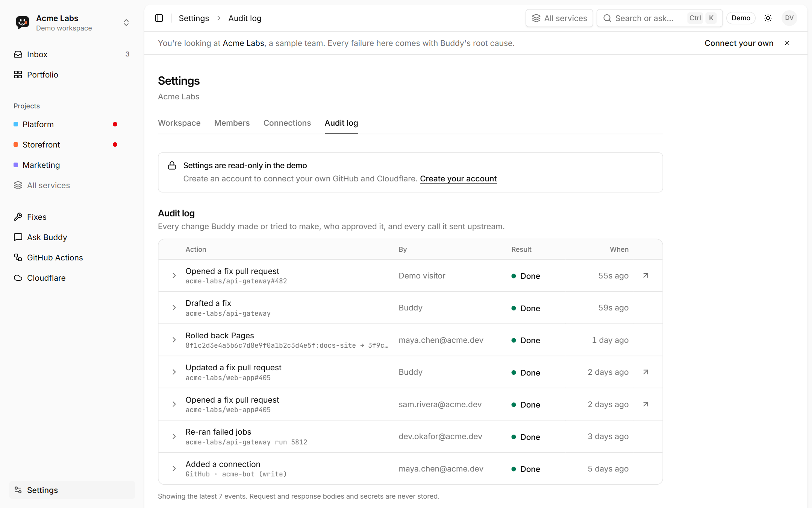Click Connect your own link
The width and height of the screenshot is (812, 508).
739,43
